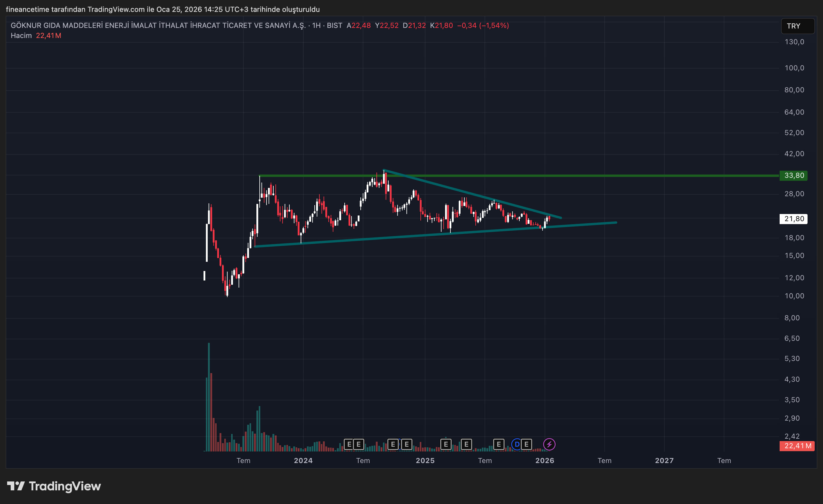Click the green 33,80 price label
This screenshot has height=504, width=823.
point(793,175)
